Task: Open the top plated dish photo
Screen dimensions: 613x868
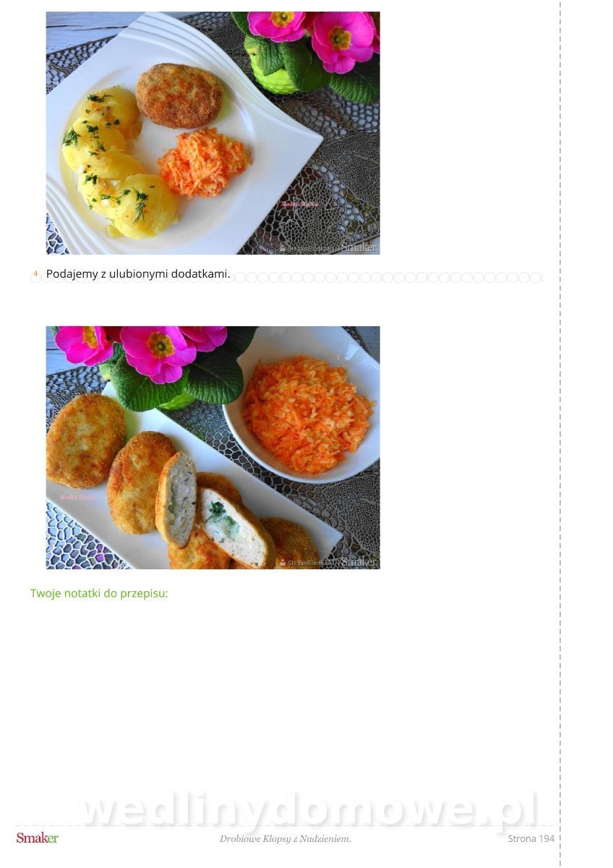Action: click(x=213, y=133)
